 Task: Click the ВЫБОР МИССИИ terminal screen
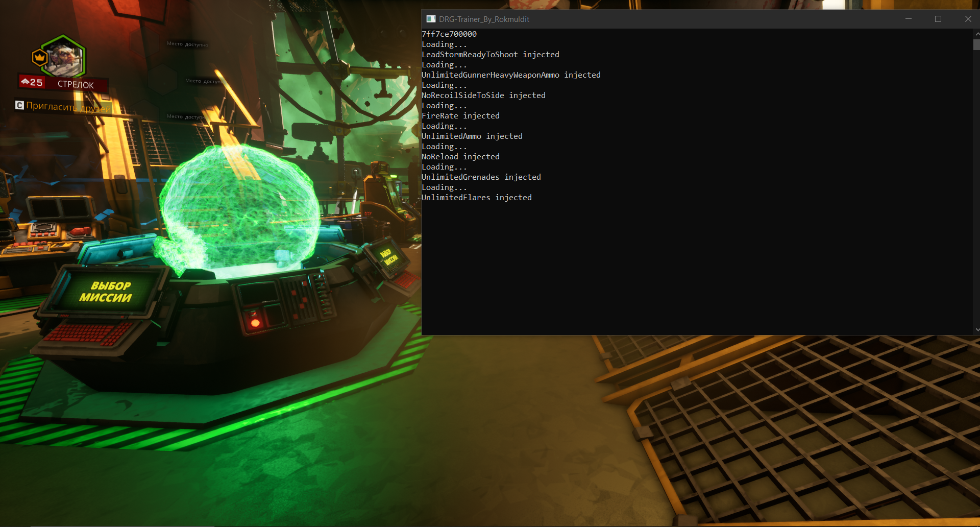[x=106, y=292]
